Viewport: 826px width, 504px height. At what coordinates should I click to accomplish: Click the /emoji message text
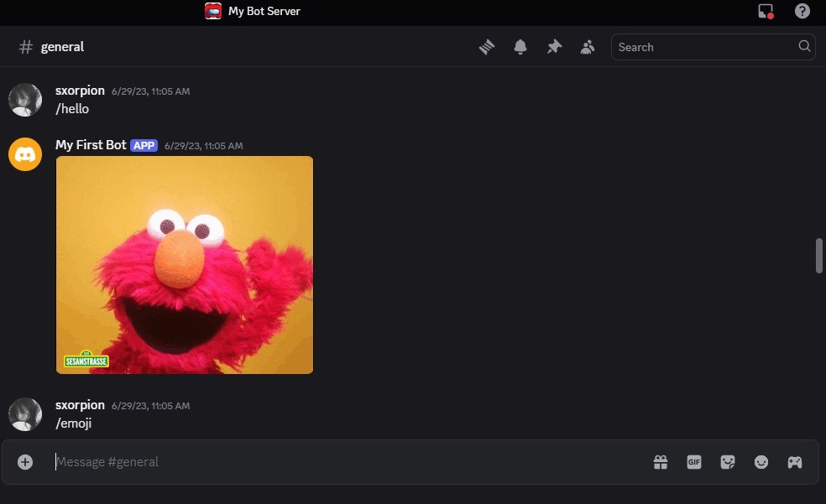(74, 423)
